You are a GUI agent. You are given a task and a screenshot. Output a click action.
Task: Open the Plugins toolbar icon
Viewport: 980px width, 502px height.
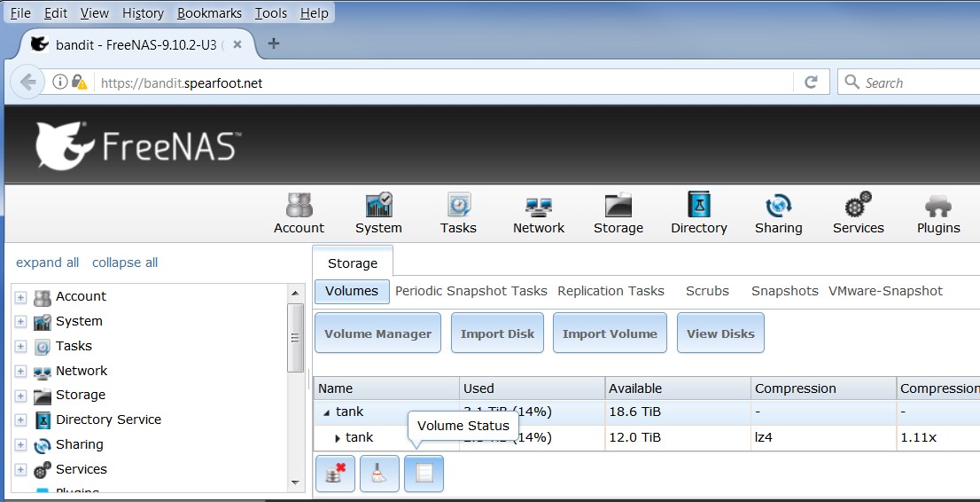(x=938, y=214)
